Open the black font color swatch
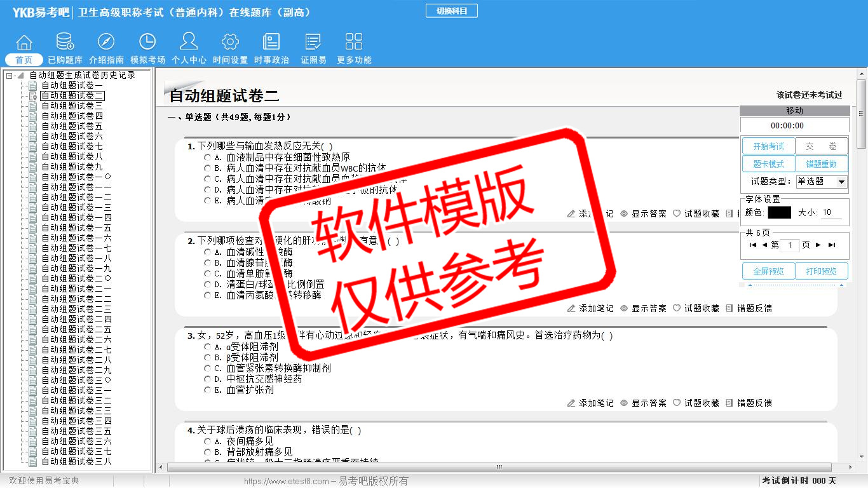868x488 pixels. [779, 213]
